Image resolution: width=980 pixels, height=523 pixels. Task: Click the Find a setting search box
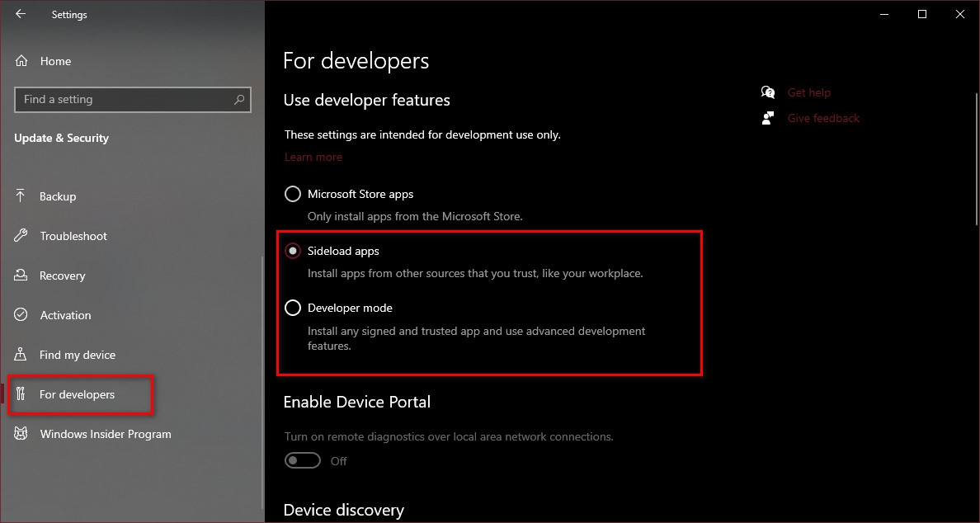pos(124,100)
